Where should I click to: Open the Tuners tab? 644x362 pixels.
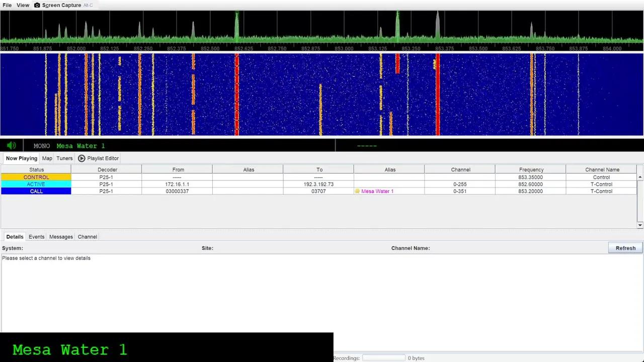point(64,158)
